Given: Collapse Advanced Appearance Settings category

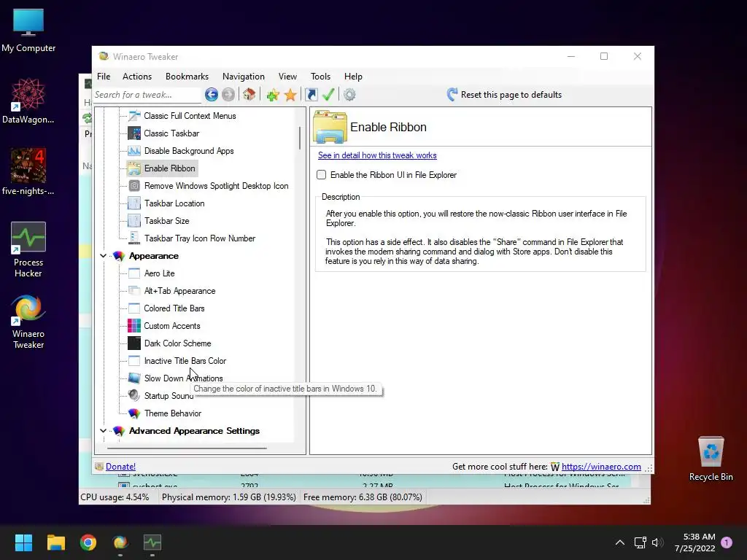Looking at the screenshot, I should tap(103, 430).
